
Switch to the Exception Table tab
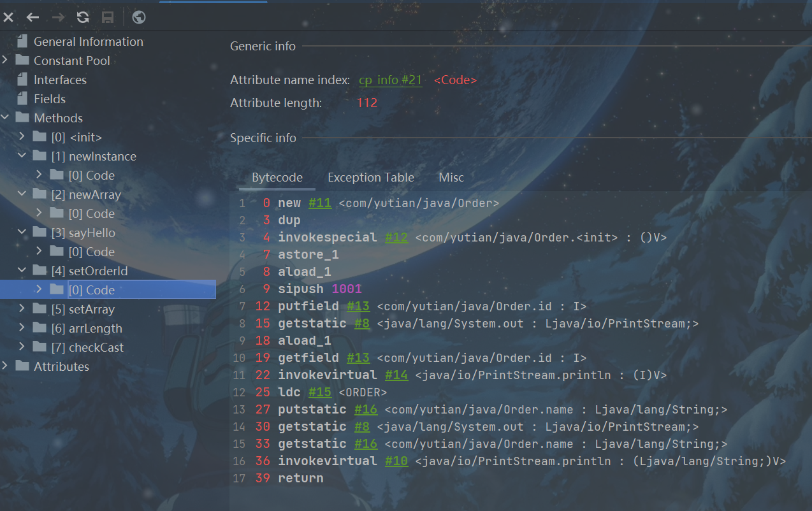pos(370,178)
